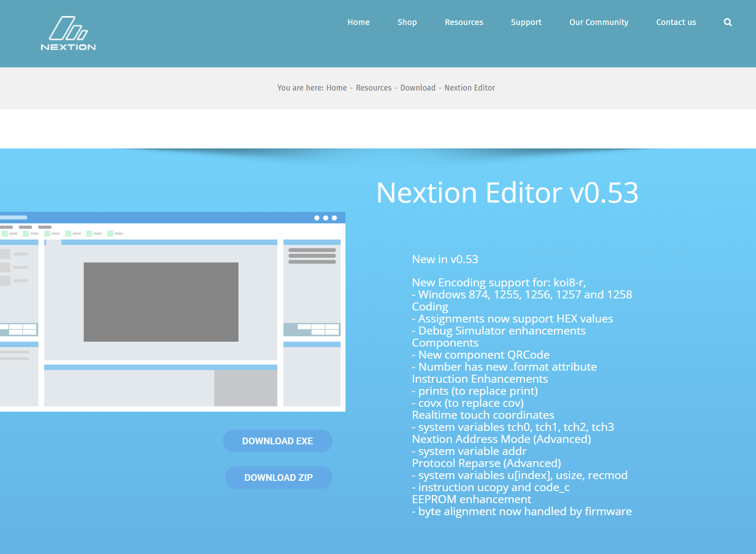
Task: Click 'Instruction Enhancements' line
Action: click(x=480, y=379)
